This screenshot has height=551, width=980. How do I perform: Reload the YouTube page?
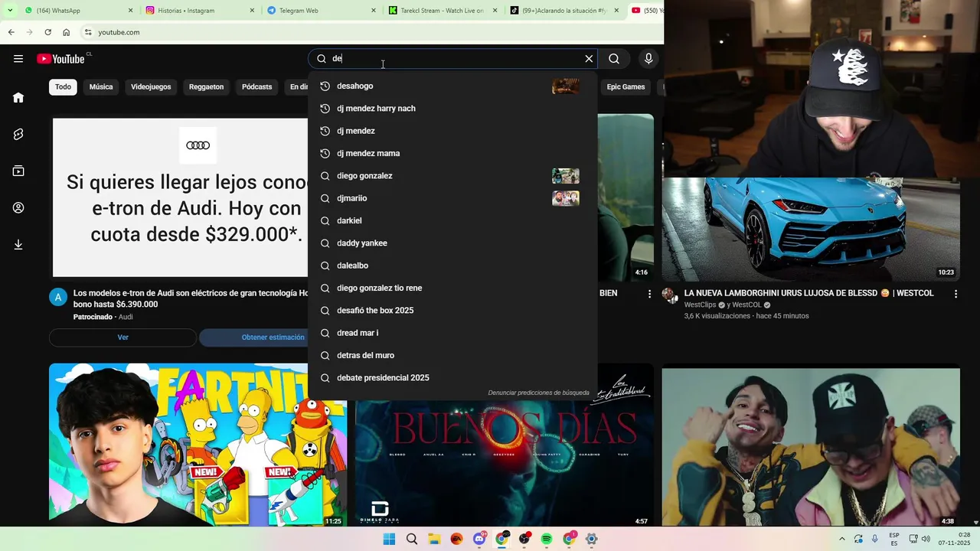(x=47, y=32)
